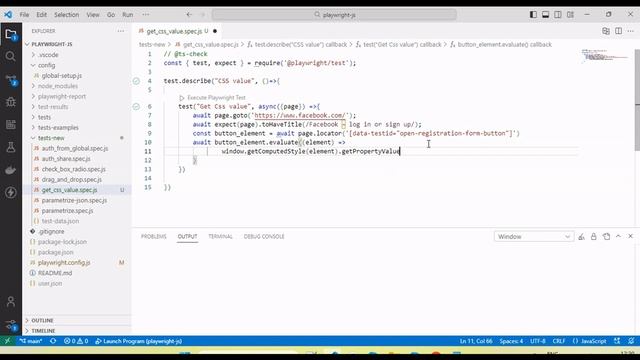640x360 pixels.
Task: Open the output log in editor
Action: pos(606,237)
